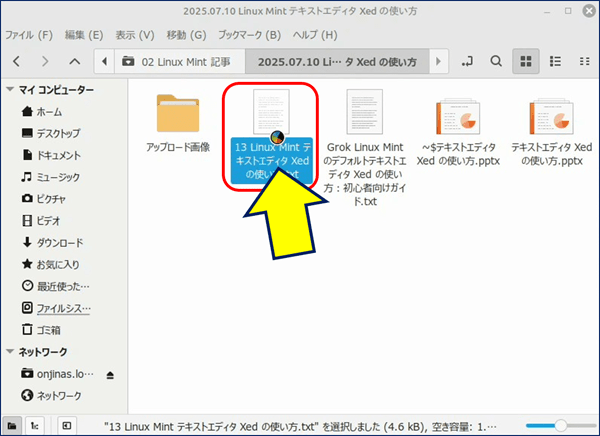Screen dimensions: 600x436
Task: Click the 2025.07.10 Li… Xed の使い方 breadcrumb
Action: [337, 61]
